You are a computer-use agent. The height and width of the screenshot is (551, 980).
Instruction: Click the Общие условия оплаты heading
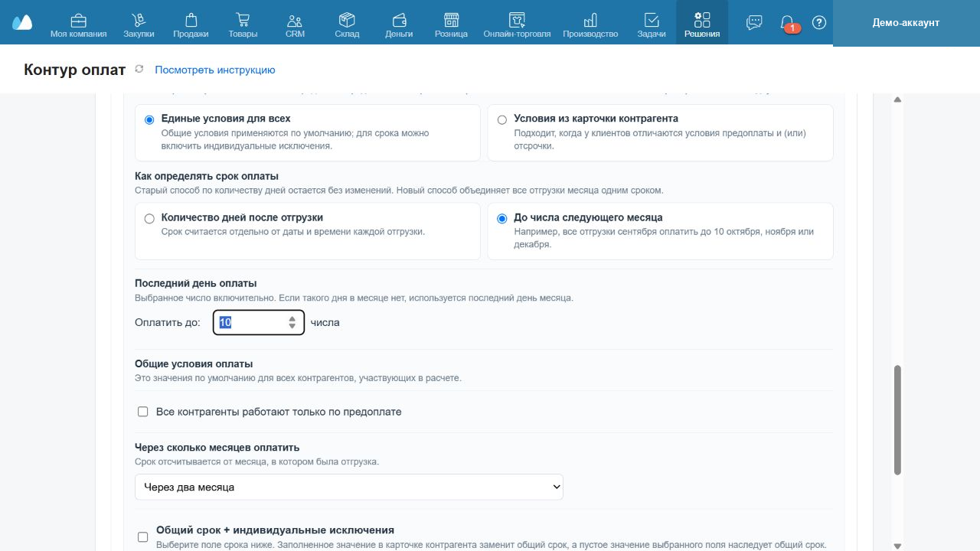[194, 364]
